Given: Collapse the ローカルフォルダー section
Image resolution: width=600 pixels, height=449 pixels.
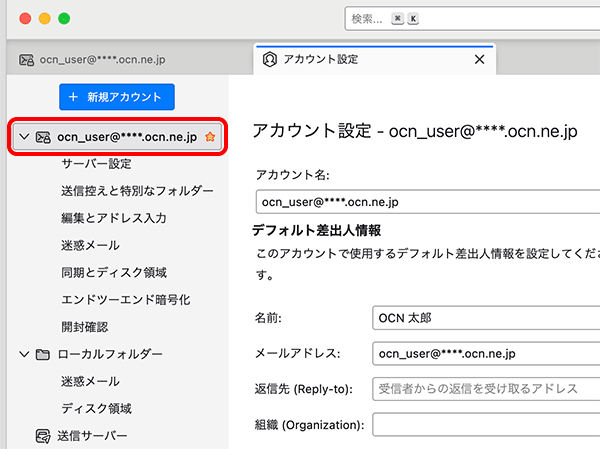Looking at the screenshot, I should pos(24,354).
